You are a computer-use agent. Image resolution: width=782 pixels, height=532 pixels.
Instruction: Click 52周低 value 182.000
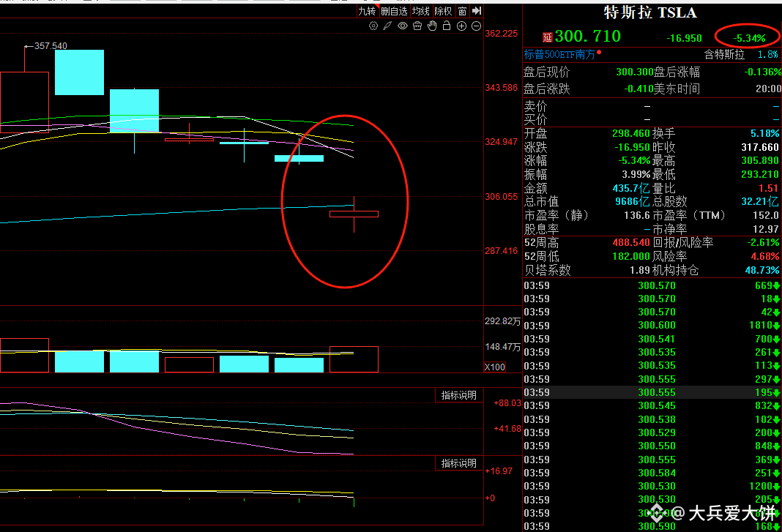pos(631,256)
